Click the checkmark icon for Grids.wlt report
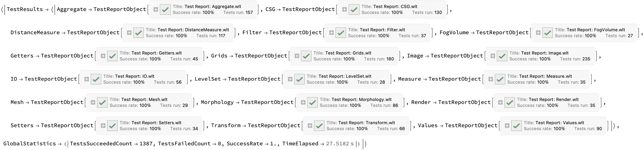Image resolution: width=644 pixels, height=150 pixels. click(306, 56)
